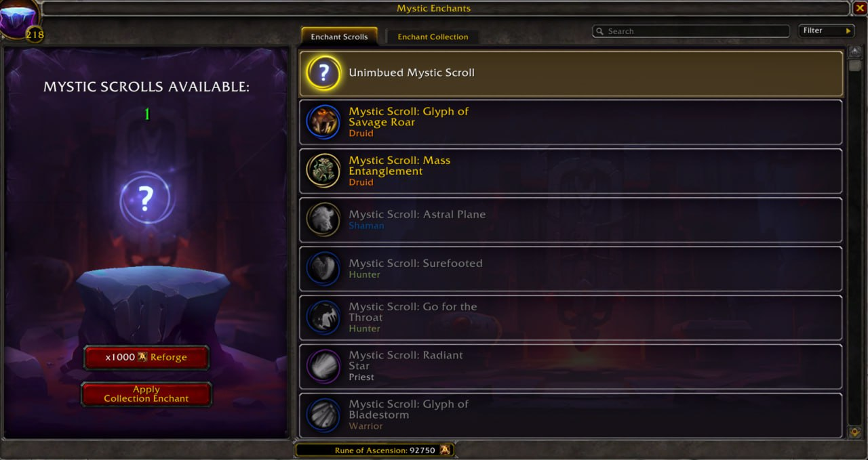The image size is (868, 460).
Task: Click the Astral Plane scroll icon
Action: point(323,219)
